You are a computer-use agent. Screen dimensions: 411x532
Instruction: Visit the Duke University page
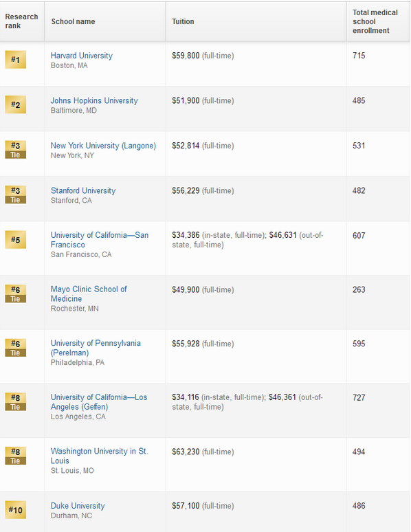(78, 506)
